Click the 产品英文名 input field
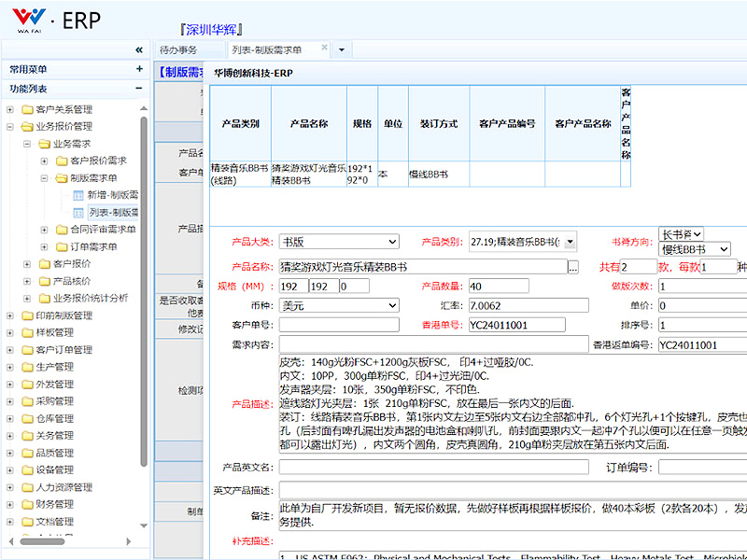The height and width of the screenshot is (560, 747). coord(433,467)
